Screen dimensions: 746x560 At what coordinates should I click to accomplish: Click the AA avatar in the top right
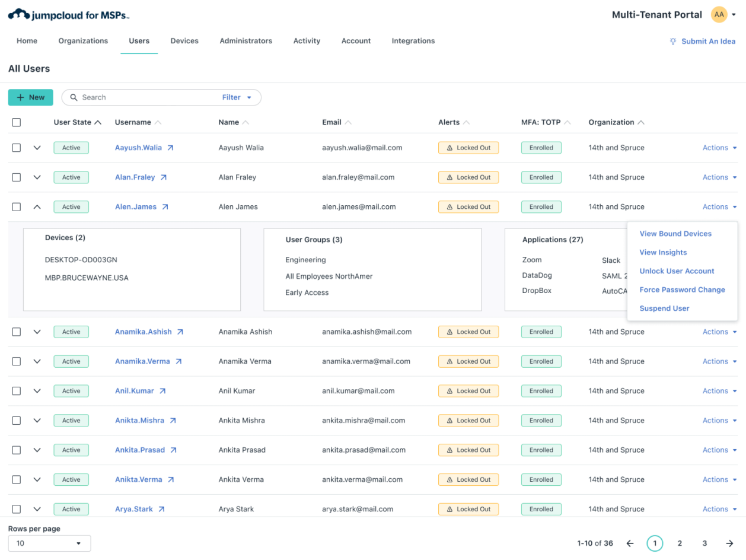click(719, 14)
